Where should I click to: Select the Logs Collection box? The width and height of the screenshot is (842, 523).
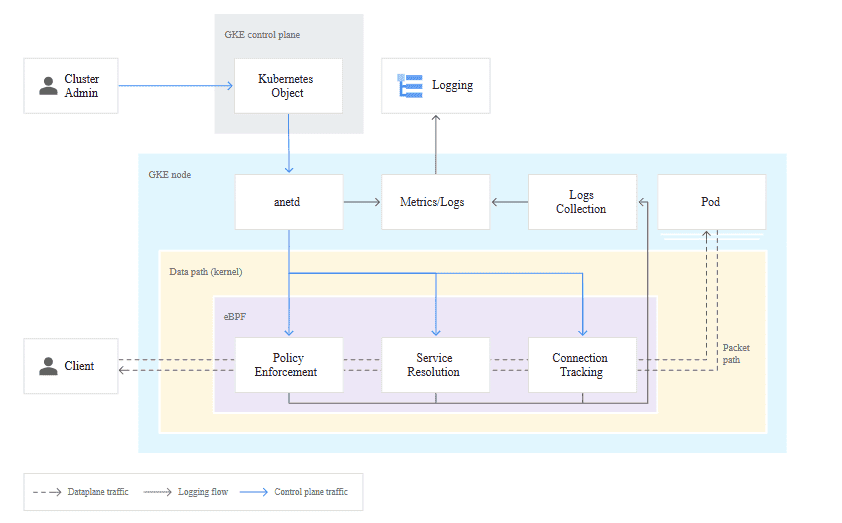tap(583, 202)
